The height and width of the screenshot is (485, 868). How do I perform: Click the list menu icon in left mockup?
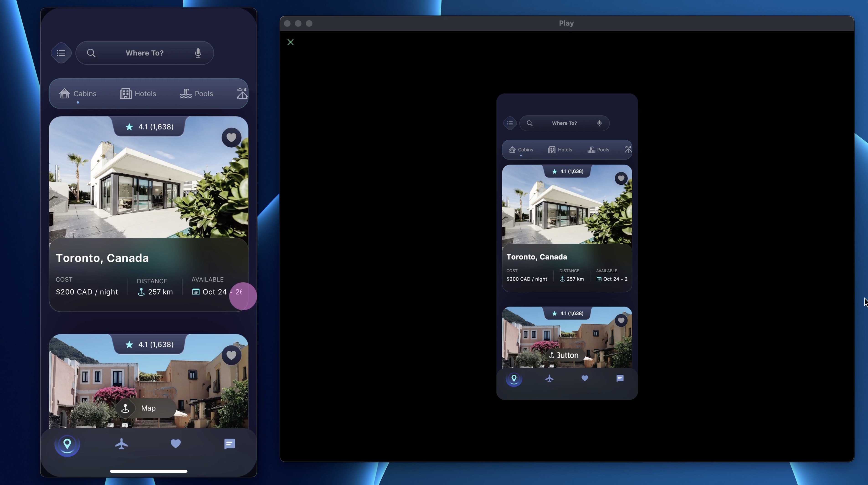(x=61, y=53)
